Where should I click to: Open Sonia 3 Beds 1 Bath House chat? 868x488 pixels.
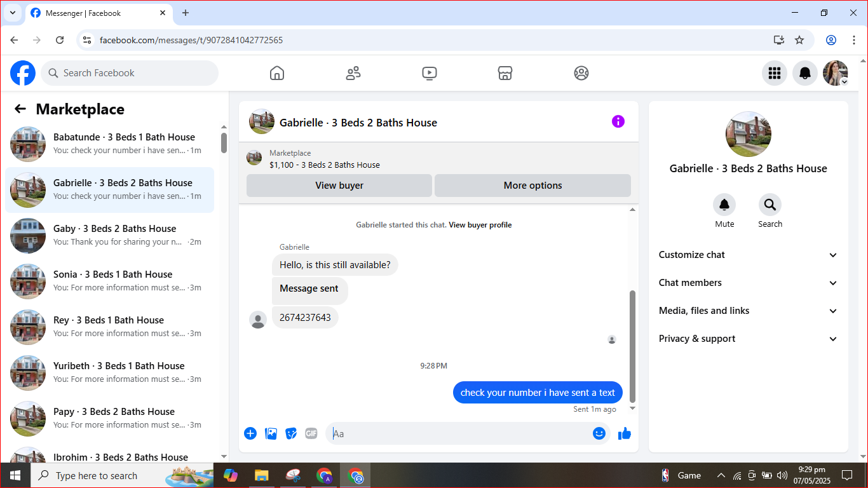[x=109, y=281]
